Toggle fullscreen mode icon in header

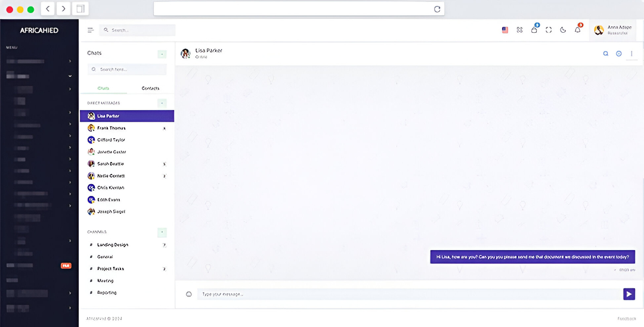[x=549, y=30]
